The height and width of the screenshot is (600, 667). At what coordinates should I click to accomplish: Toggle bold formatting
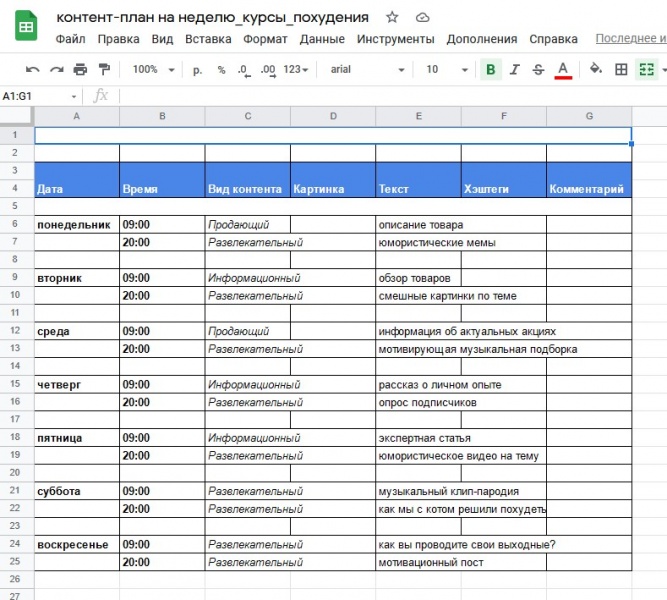click(x=490, y=69)
